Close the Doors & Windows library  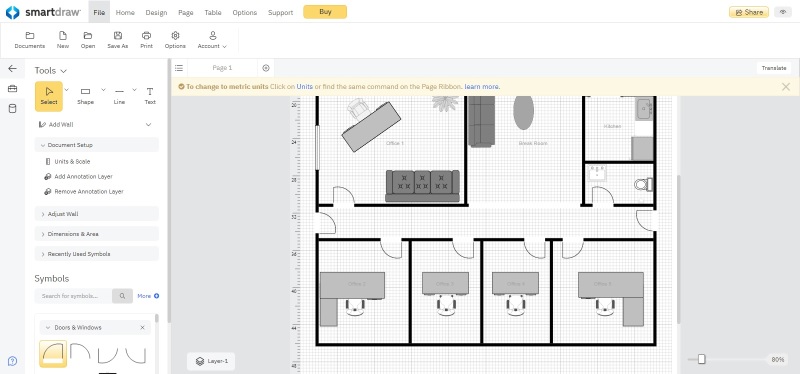pyautogui.click(x=142, y=328)
